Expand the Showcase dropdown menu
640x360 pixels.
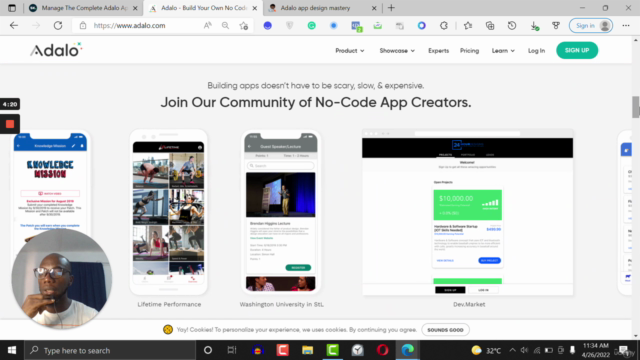pyautogui.click(x=397, y=51)
